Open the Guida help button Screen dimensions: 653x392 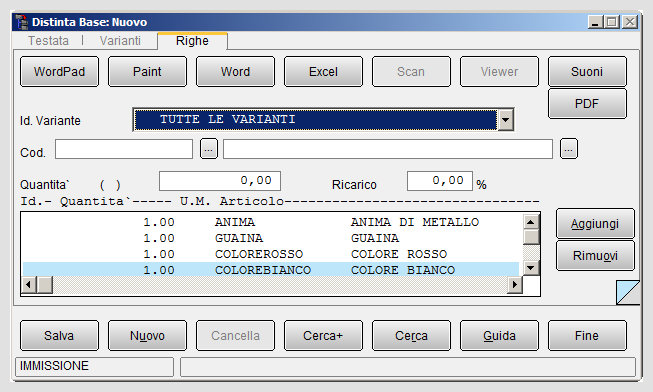click(x=499, y=335)
